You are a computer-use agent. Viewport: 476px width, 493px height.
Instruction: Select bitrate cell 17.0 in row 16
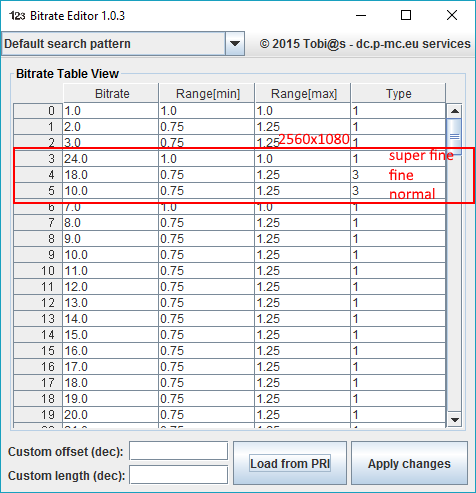(x=111, y=367)
